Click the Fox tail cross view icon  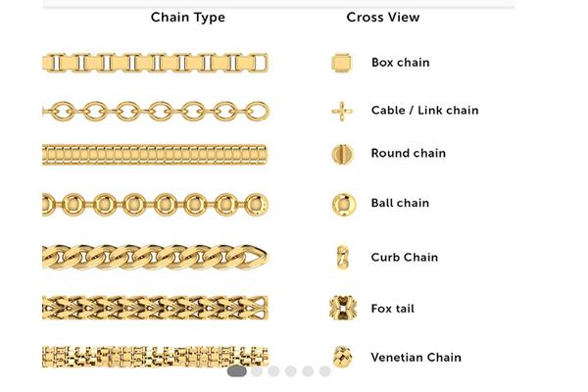pyautogui.click(x=342, y=309)
